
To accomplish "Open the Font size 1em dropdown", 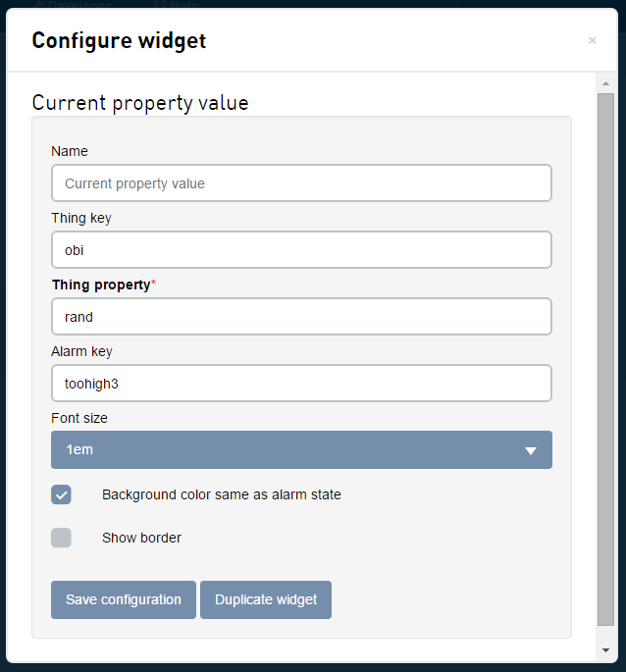I will pos(301,450).
